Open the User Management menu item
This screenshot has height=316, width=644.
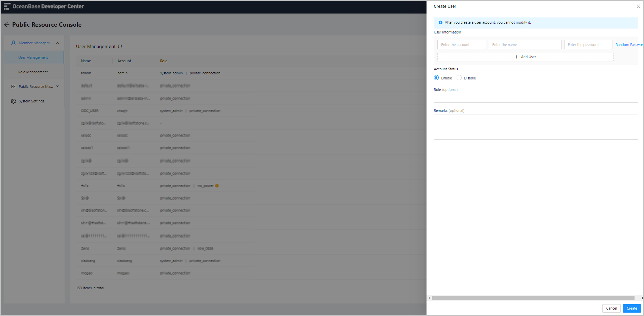coord(33,57)
